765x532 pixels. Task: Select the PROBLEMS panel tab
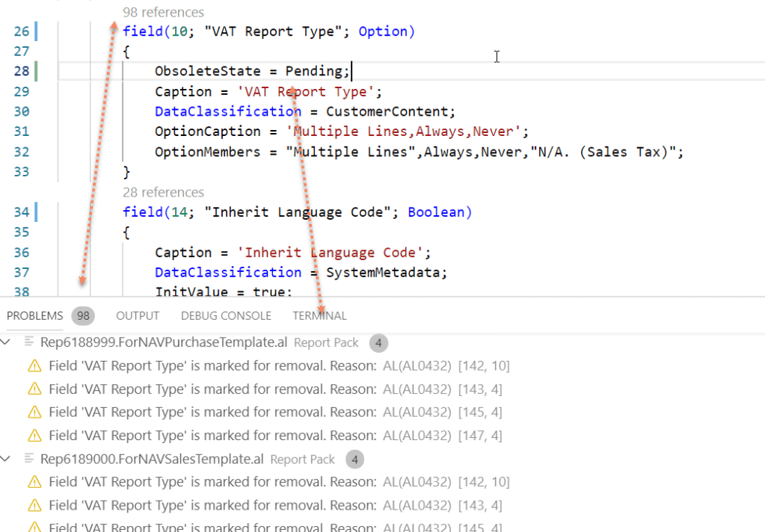[x=34, y=316]
